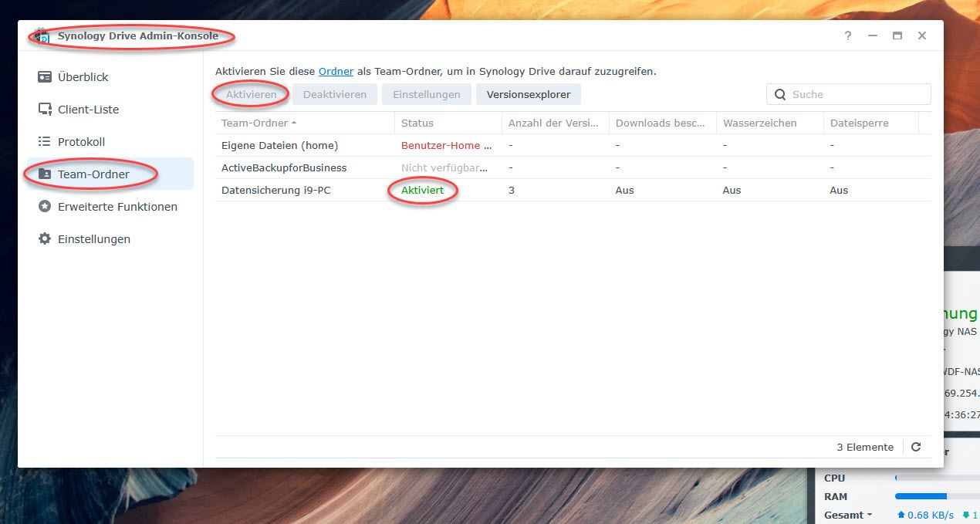This screenshot has height=524, width=980.
Task: Click the Überblick sidebar icon
Action: (45, 77)
